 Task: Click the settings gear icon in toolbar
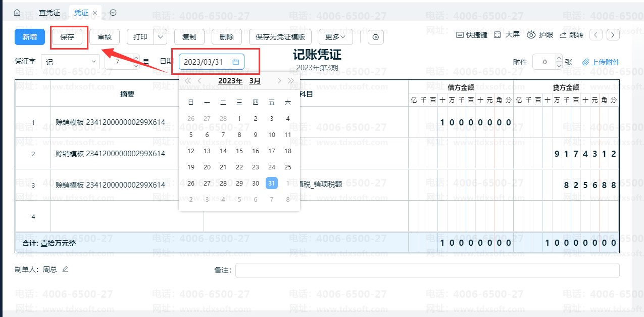[x=375, y=37]
